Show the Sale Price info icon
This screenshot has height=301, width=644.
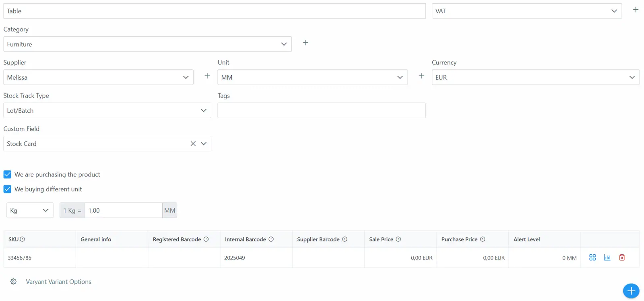[398, 239]
